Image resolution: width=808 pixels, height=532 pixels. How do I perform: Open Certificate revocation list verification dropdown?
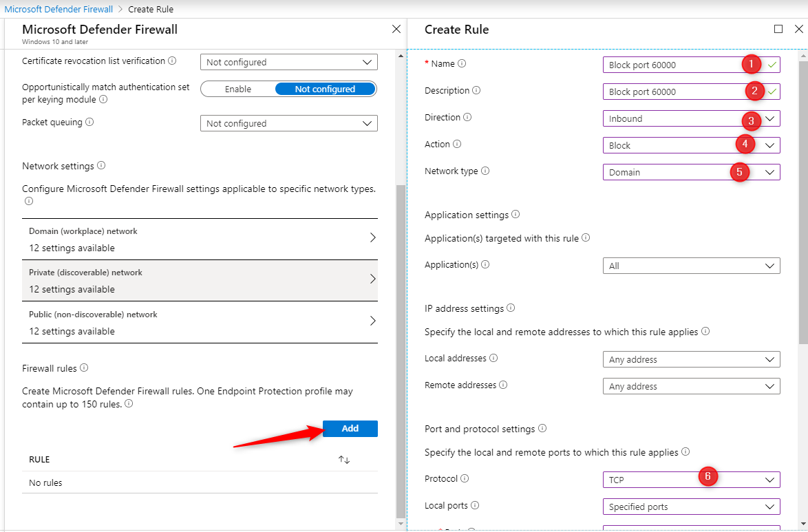pyautogui.click(x=288, y=62)
